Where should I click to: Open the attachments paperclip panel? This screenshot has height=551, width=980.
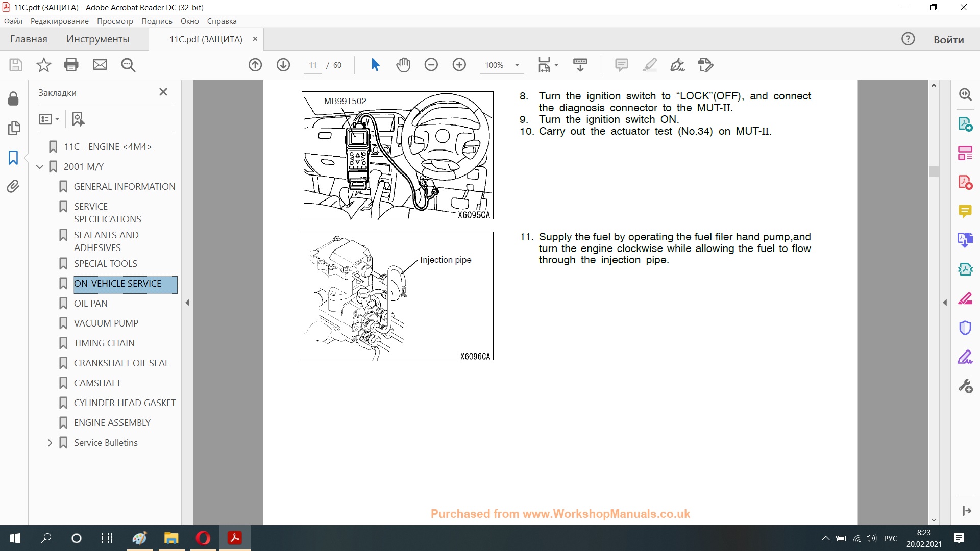(x=13, y=187)
